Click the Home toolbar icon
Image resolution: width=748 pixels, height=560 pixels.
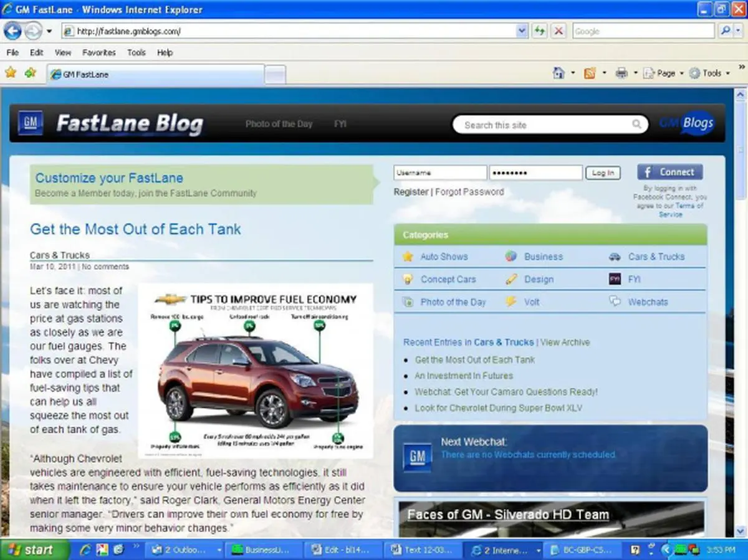559,73
